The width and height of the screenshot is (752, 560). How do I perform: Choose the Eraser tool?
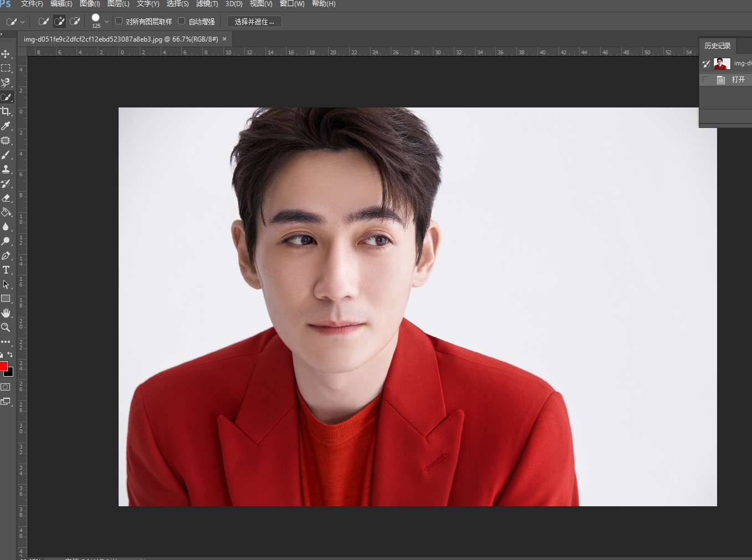[x=6, y=198]
